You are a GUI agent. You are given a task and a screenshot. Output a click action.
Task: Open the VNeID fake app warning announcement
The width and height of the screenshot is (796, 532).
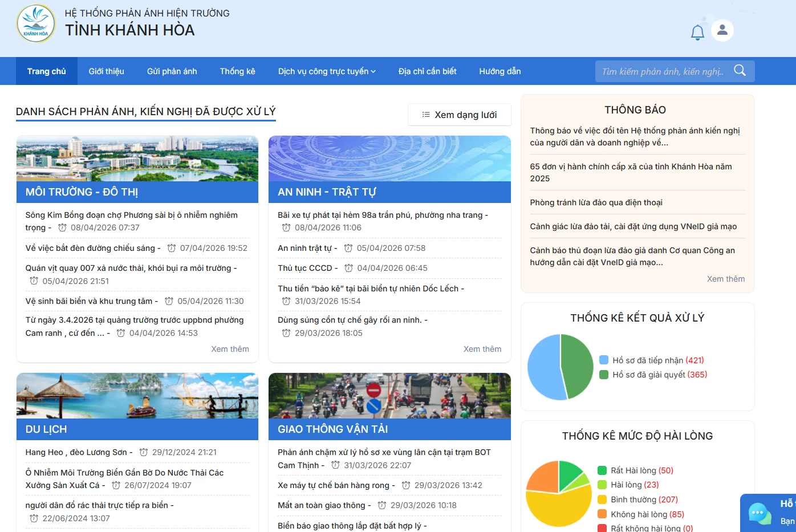[634, 226]
